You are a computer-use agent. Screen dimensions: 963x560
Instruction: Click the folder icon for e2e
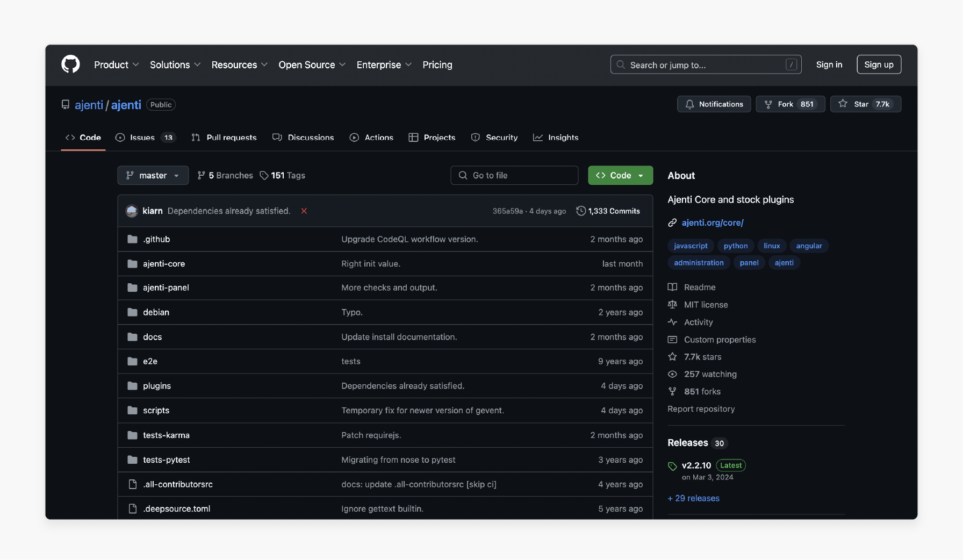click(132, 362)
